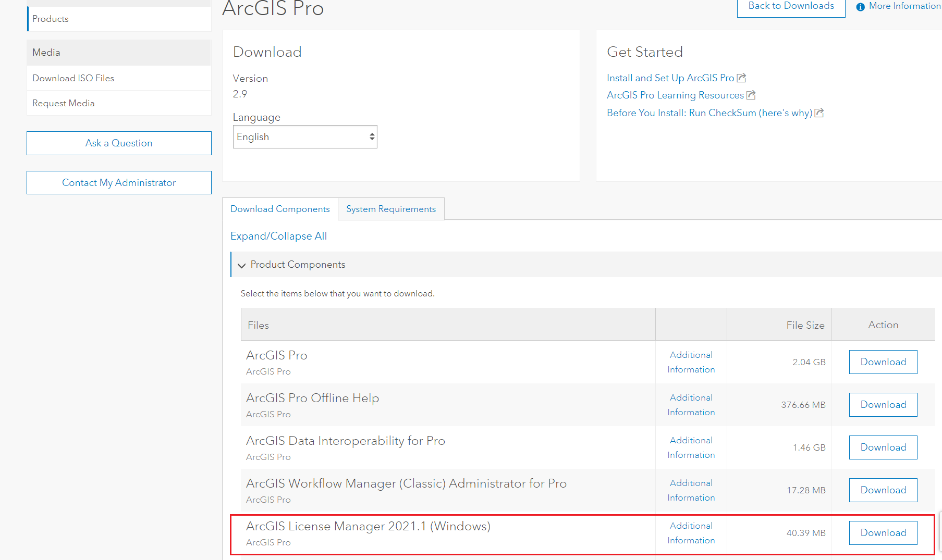Switch to System Requirements tab

pyautogui.click(x=391, y=209)
